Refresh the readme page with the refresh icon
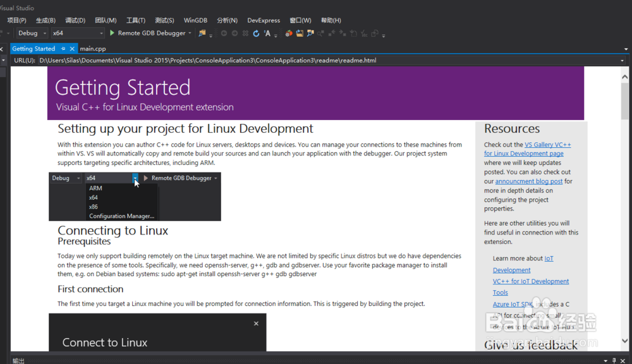 click(x=255, y=33)
